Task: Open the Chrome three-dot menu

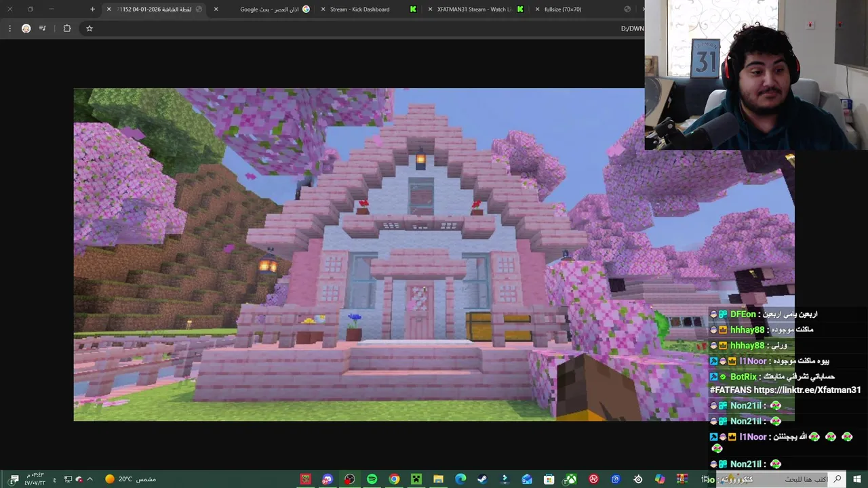Action: [9, 28]
